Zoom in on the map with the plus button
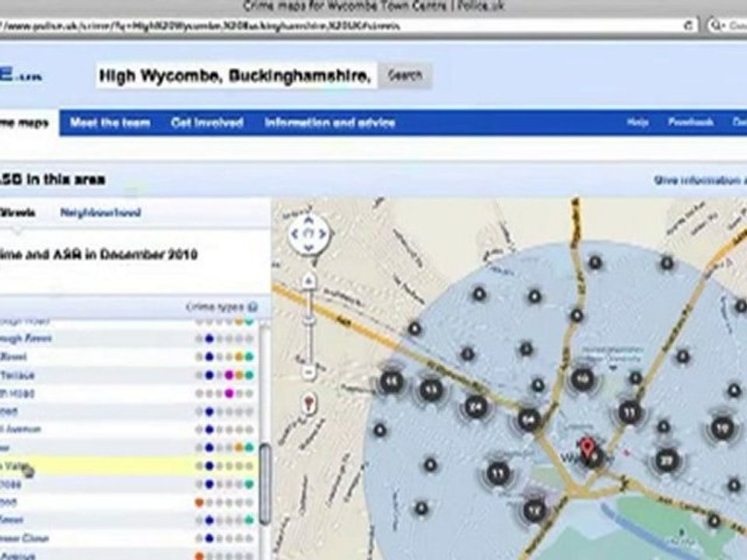 tap(309, 281)
